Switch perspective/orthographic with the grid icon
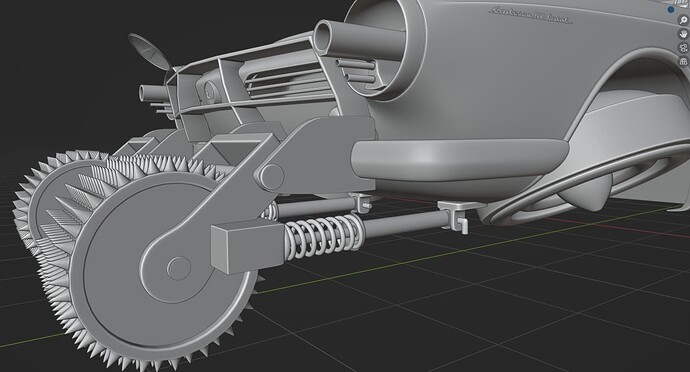 [683, 62]
